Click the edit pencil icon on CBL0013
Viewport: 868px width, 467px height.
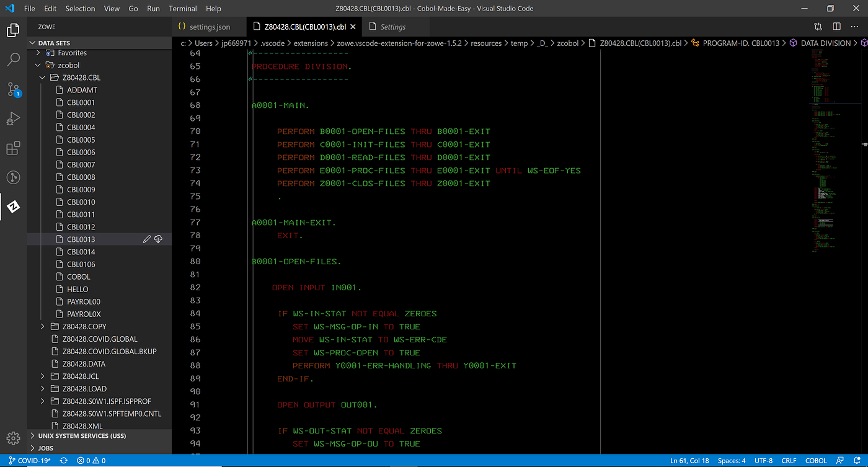coord(146,239)
